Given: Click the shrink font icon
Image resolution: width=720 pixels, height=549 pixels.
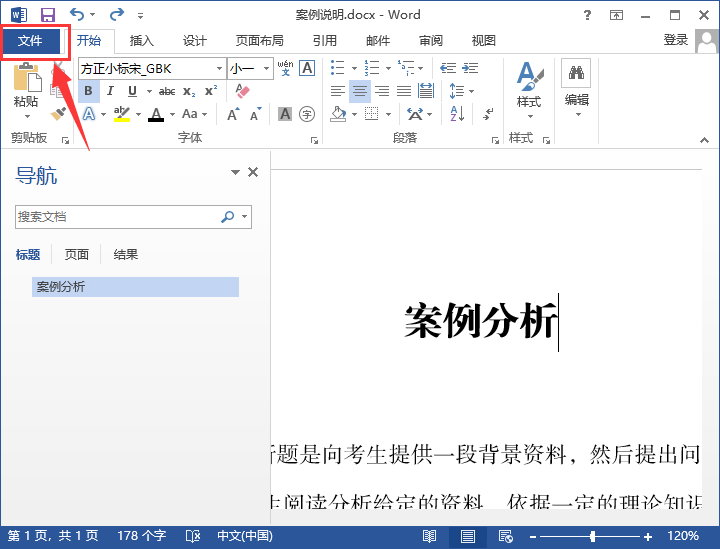Looking at the screenshot, I should click(x=255, y=113).
